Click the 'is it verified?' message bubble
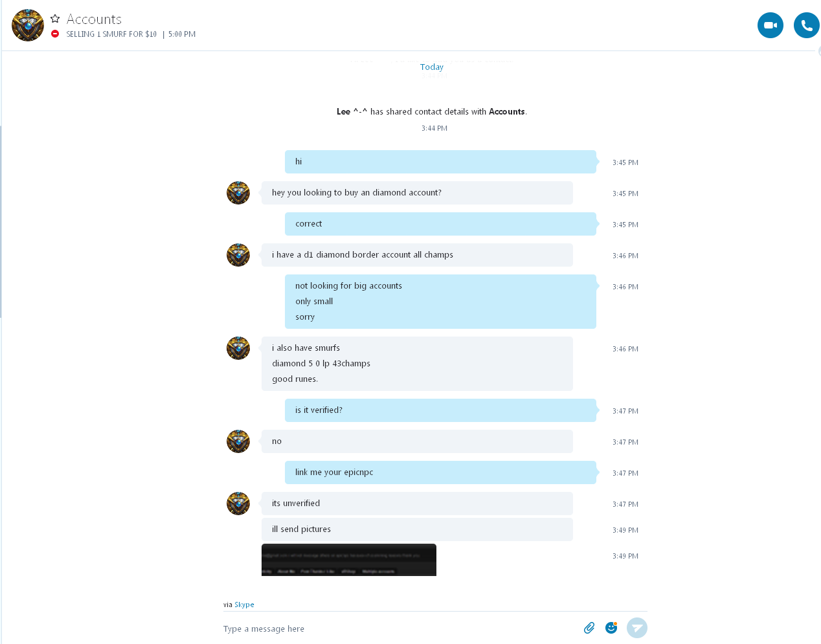Image resolution: width=821 pixels, height=644 pixels. (x=440, y=410)
